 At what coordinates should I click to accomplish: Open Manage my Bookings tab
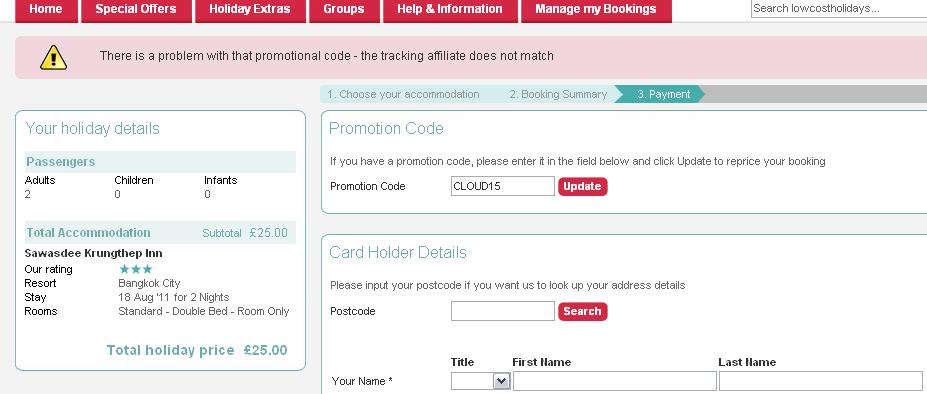tap(596, 10)
